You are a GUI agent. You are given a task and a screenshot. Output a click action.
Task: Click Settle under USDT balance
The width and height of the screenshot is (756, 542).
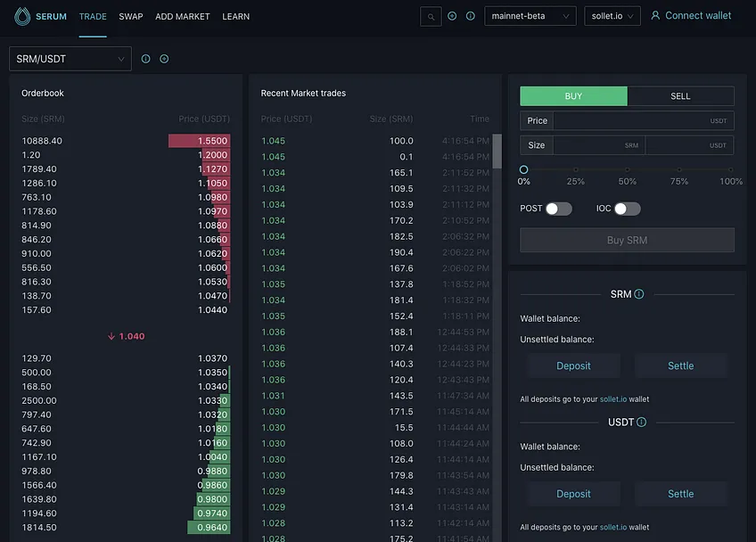point(681,494)
